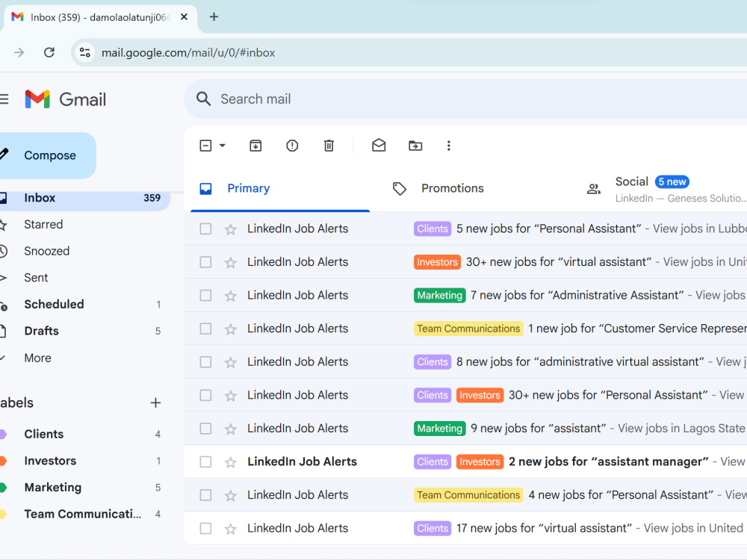Check the "7 new jobs for Administrative Assistant" email
This screenshot has height=560, width=747.
tap(205, 296)
